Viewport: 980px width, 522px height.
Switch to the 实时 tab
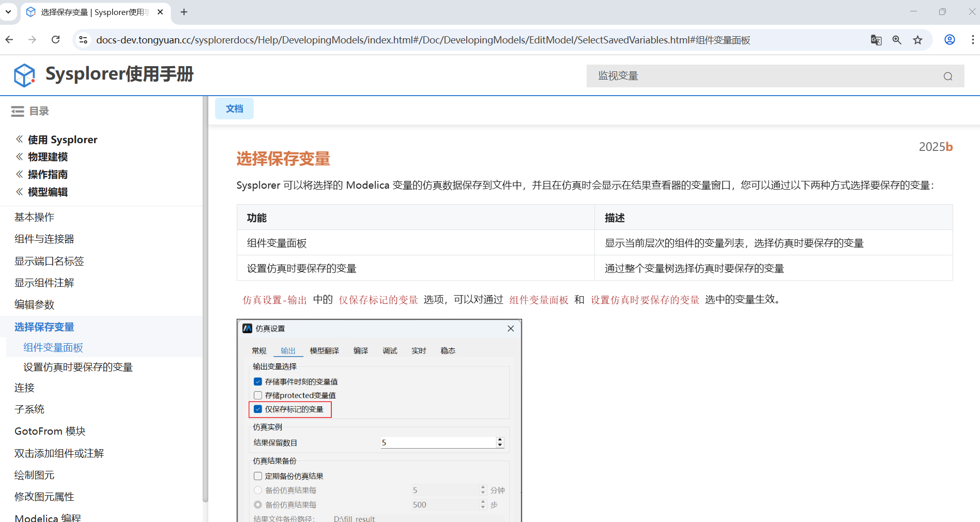point(419,351)
